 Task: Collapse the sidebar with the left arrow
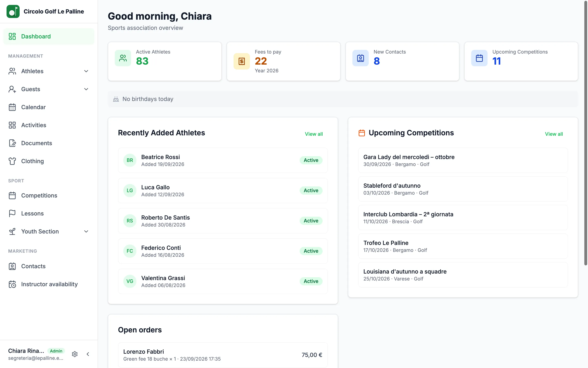tap(88, 354)
